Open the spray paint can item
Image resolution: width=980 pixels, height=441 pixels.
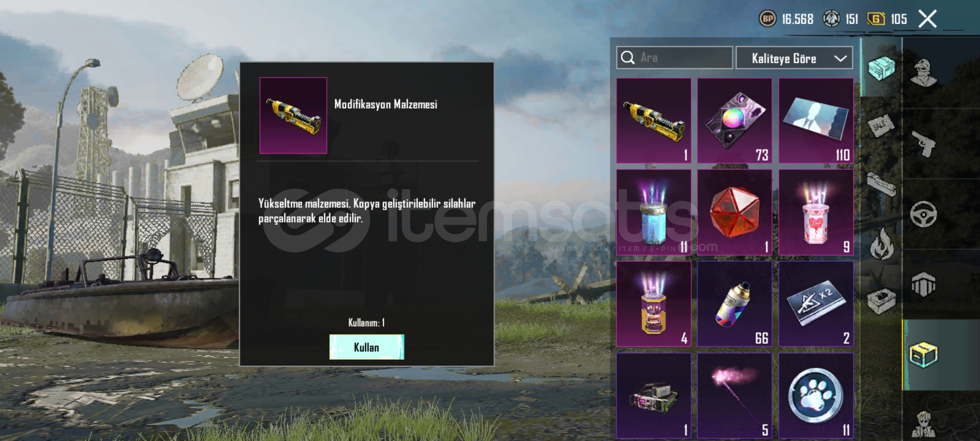pos(735,304)
